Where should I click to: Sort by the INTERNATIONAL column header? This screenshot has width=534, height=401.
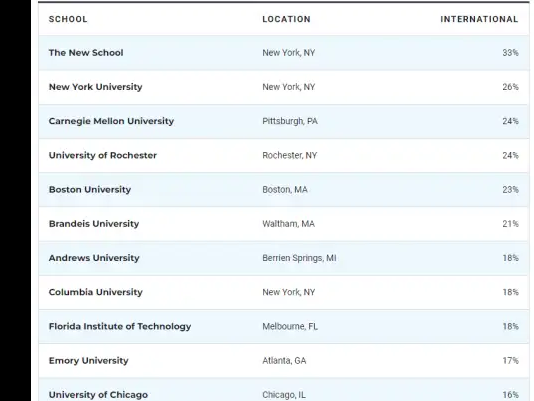(479, 19)
